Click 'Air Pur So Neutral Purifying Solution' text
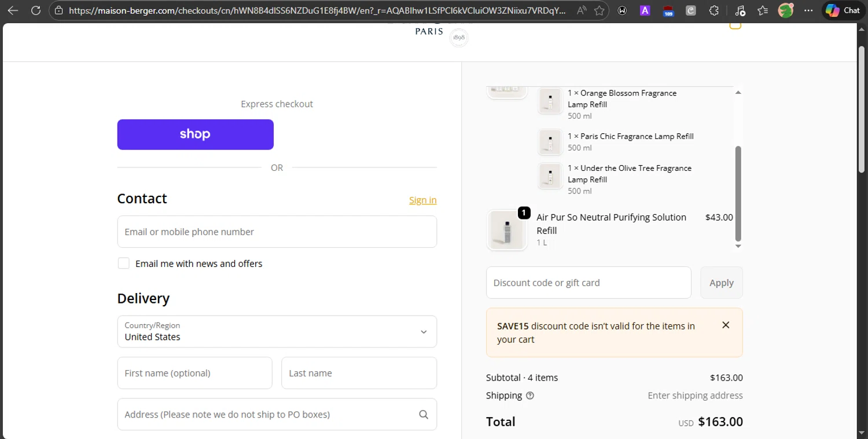Screen dimensions: 868x439 [611, 217]
